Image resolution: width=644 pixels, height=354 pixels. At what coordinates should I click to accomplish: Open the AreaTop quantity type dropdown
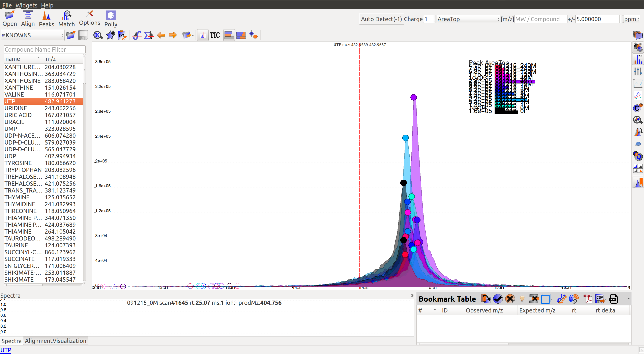[468, 19]
